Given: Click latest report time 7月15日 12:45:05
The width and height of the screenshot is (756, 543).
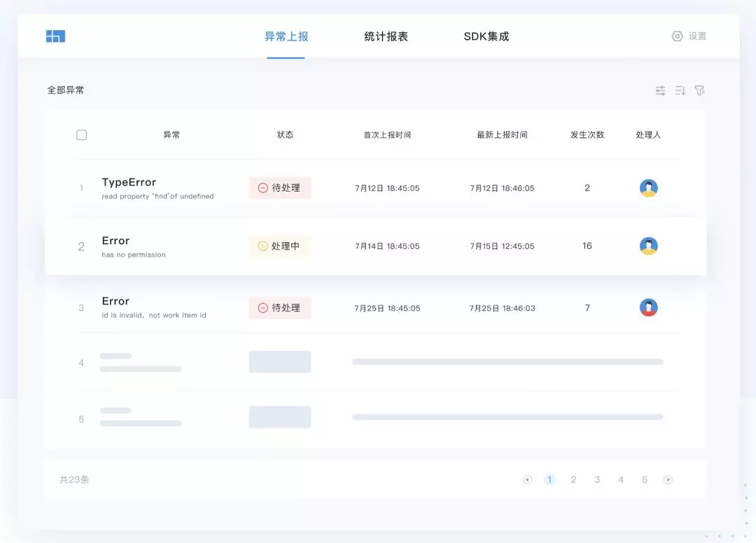Looking at the screenshot, I should [x=502, y=246].
